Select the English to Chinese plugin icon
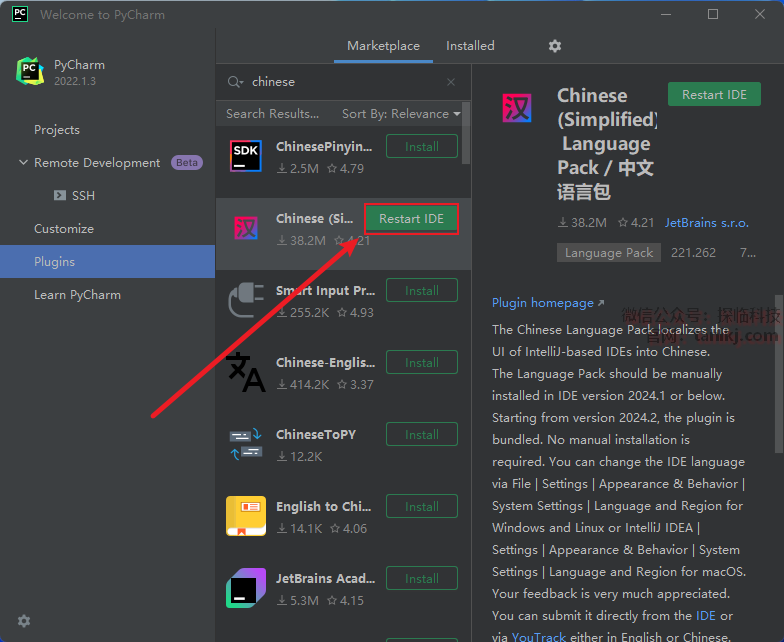 coord(246,517)
